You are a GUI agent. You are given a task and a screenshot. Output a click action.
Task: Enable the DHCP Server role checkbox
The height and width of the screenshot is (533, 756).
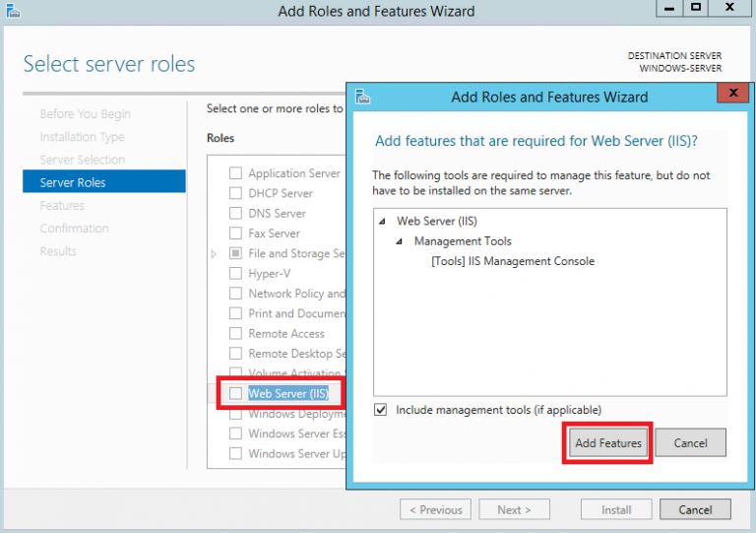point(235,193)
